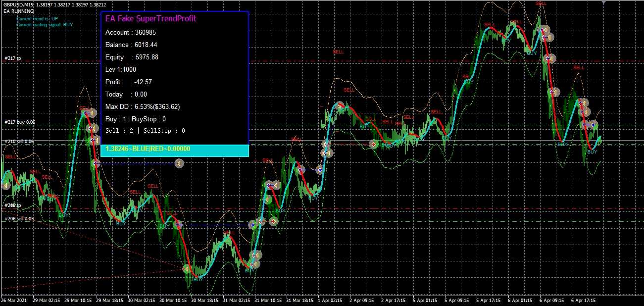This screenshot has height=306, width=644.
Task: Click the arrow marker ending the blue dotted line below the cyan bar
Action: coord(180,163)
